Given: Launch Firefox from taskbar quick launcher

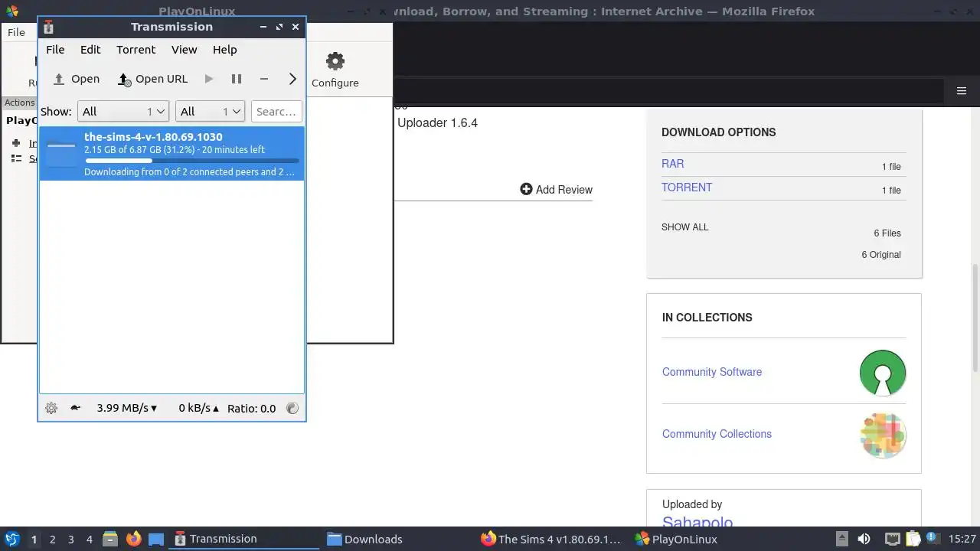Looking at the screenshot, I should [x=133, y=540].
